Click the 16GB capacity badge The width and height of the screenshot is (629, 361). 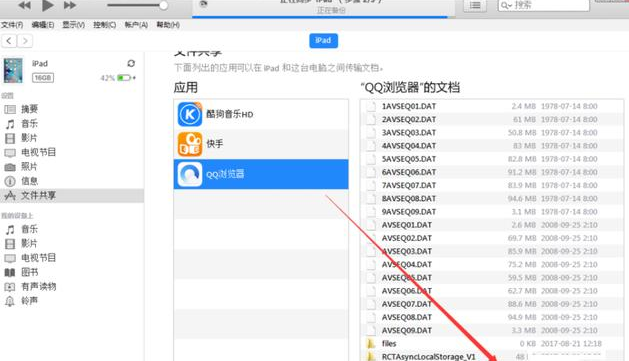point(43,78)
